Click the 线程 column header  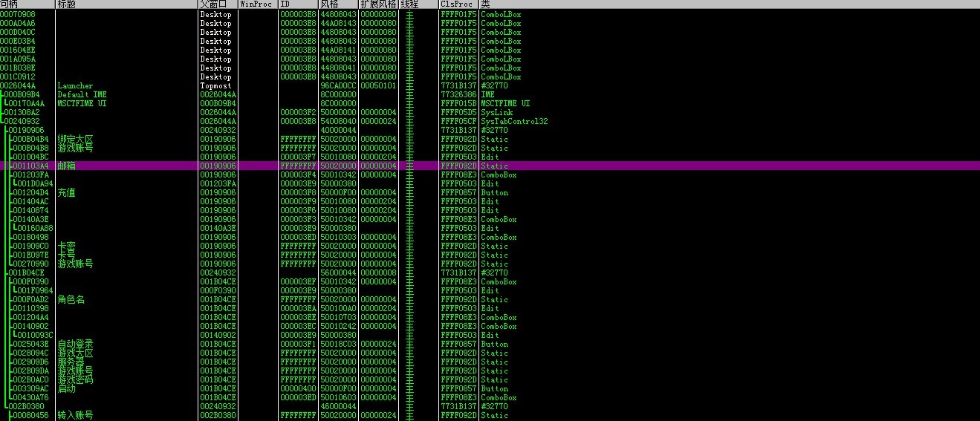[419, 4]
